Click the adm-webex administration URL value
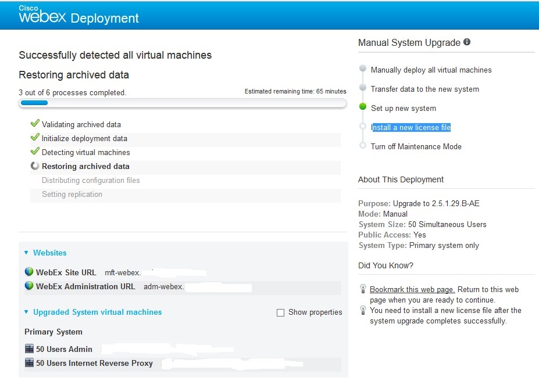 pos(163,287)
